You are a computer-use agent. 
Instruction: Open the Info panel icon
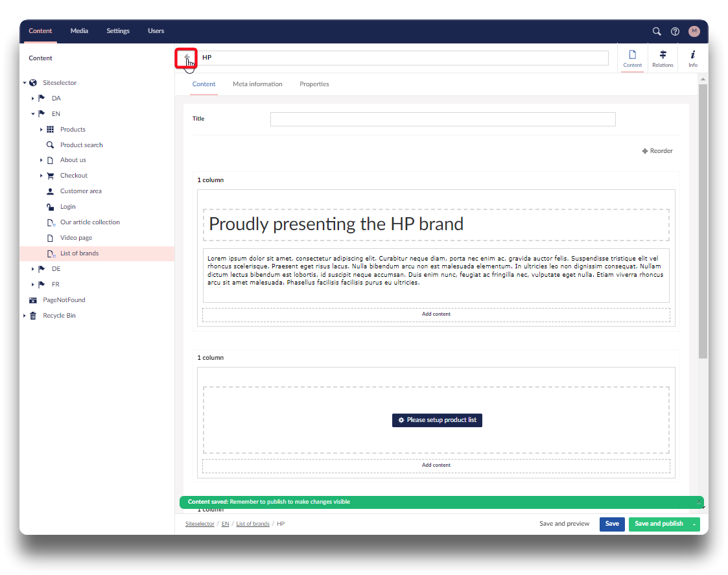pyautogui.click(x=693, y=58)
